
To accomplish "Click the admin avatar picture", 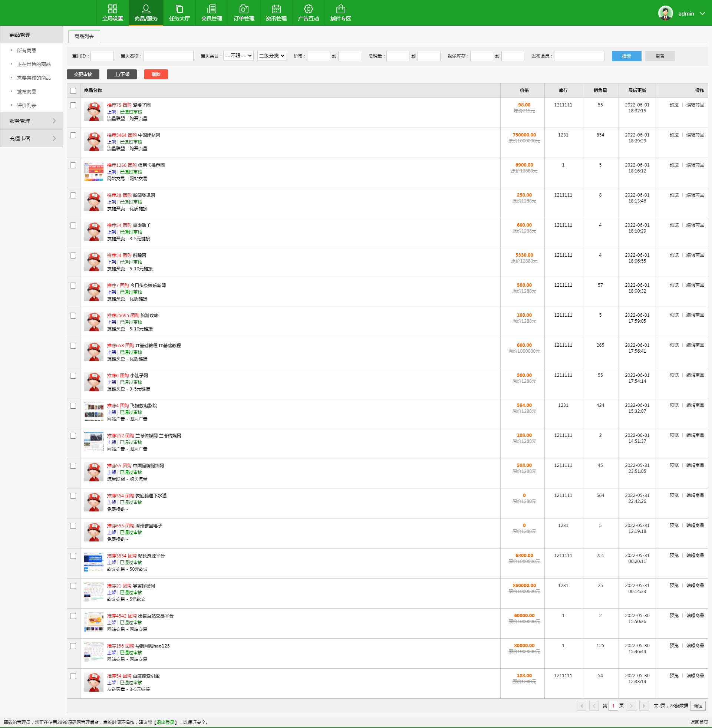I will click(665, 13).
